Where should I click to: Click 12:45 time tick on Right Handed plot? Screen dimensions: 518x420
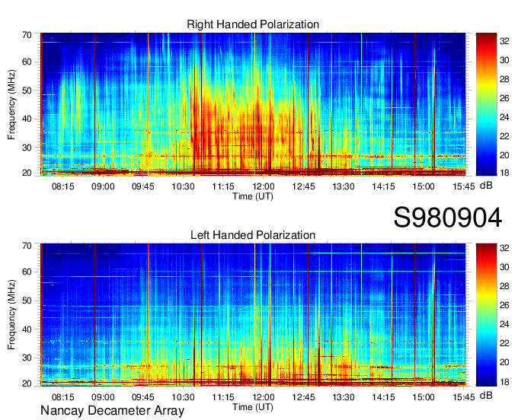[x=303, y=186]
